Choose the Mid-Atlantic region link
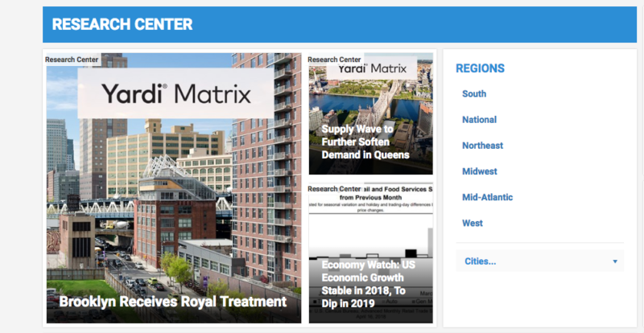Image resolution: width=644 pixels, height=333 pixels. [x=487, y=197]
